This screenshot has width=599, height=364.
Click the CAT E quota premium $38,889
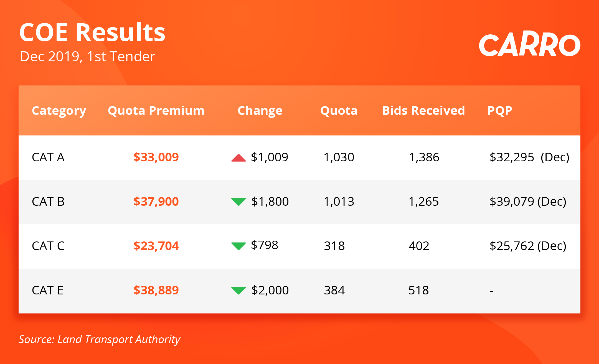click(156, 290)
